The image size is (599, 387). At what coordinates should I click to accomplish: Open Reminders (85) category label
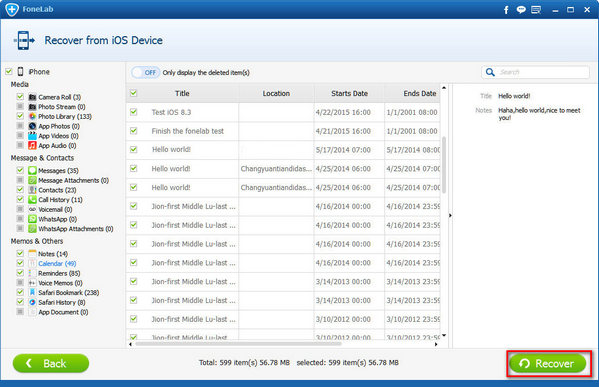[x=59, y=274]
